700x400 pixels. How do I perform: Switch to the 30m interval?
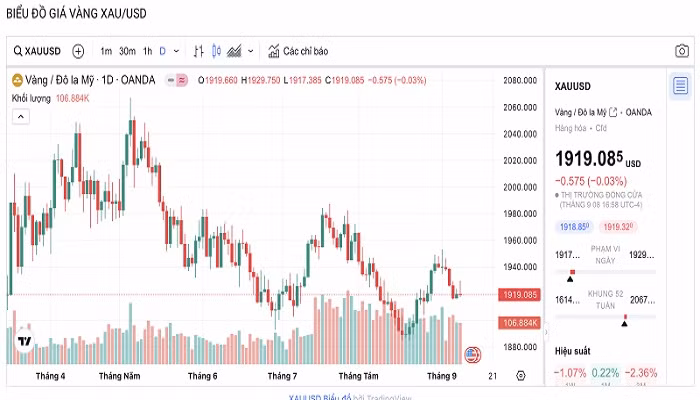pos(127,51)
